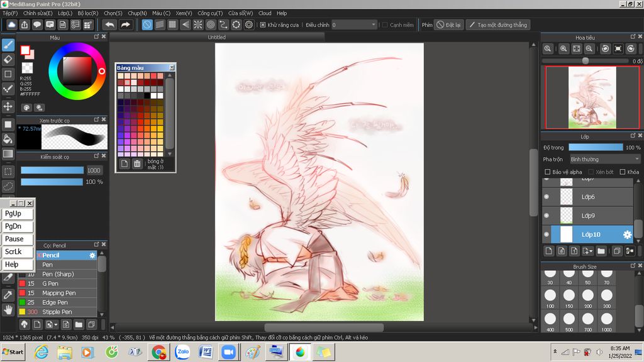Click the duplicate layer icon
Image resolution: width=644 pixels, height=362 pixels.
[616, 251]
